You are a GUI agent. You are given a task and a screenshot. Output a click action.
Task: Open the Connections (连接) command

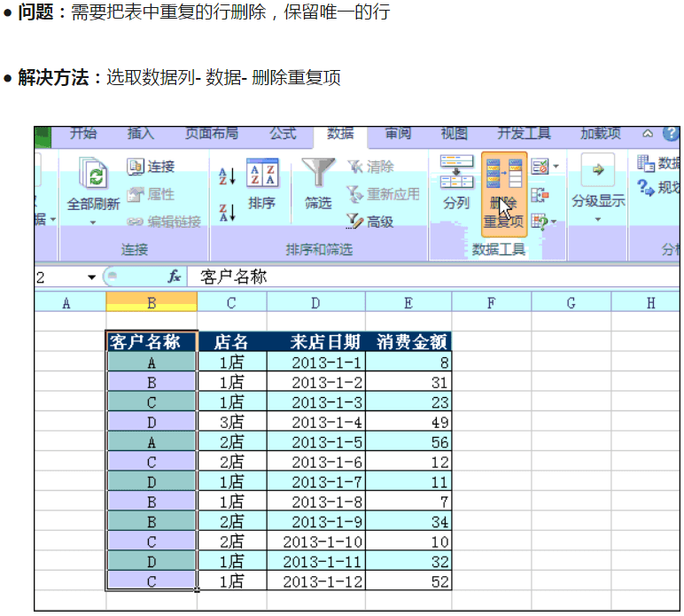point(151,166)
